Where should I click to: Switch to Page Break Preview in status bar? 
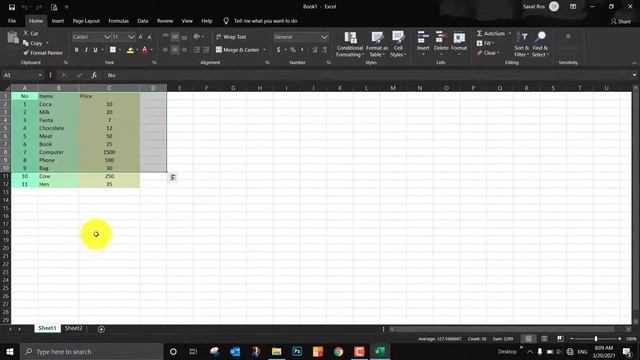tap(560, 339)
